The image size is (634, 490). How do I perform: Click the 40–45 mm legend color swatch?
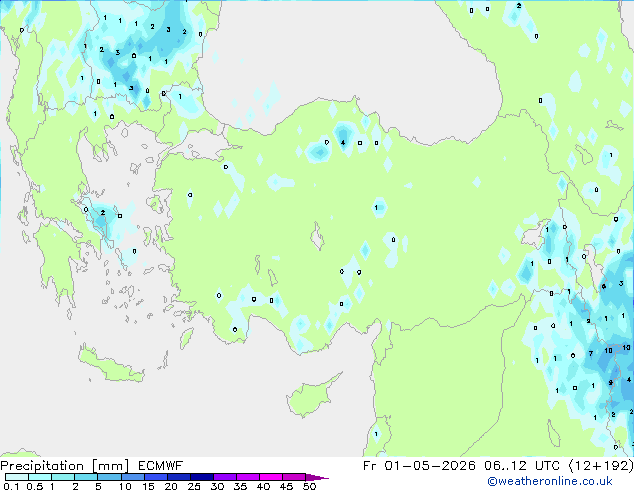(271, 477)
